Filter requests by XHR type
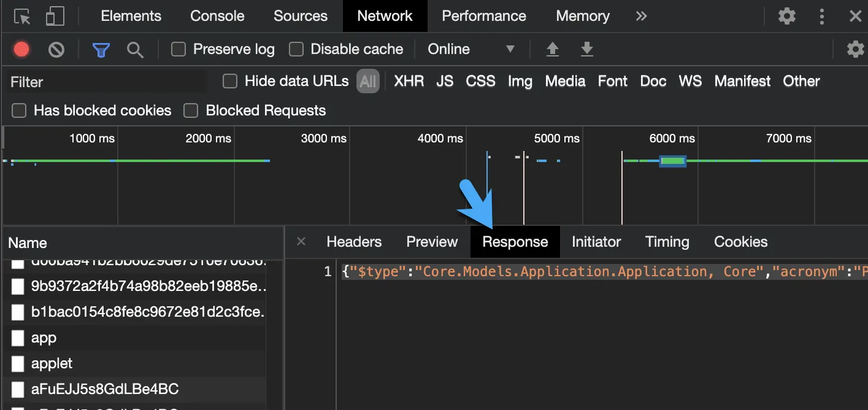 point(409,81)
